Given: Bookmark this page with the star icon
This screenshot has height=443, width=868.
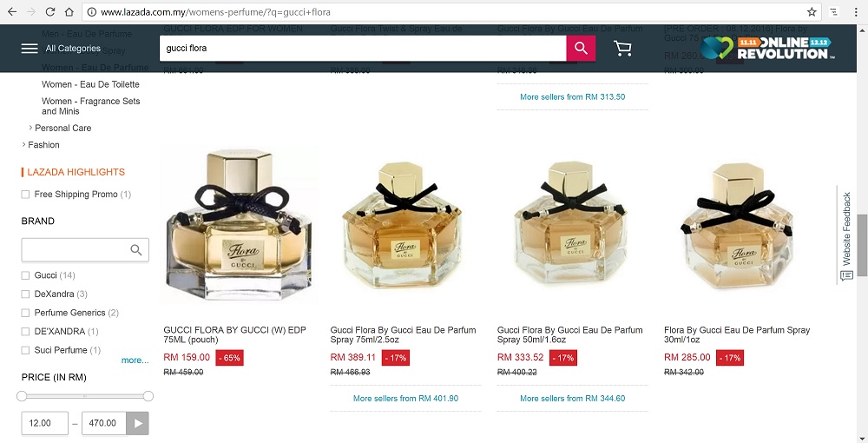Looking at the screenshot, I should pos(812,11).
